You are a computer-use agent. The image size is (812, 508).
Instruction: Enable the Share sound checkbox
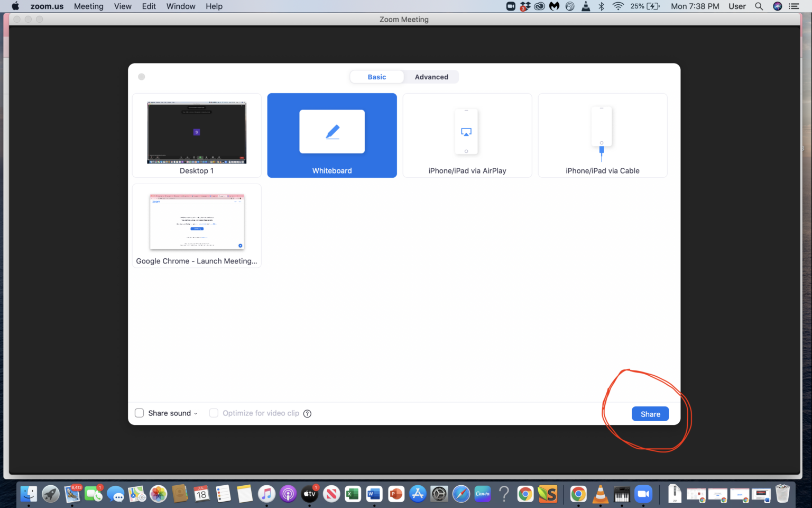click(x=140, y=413)
